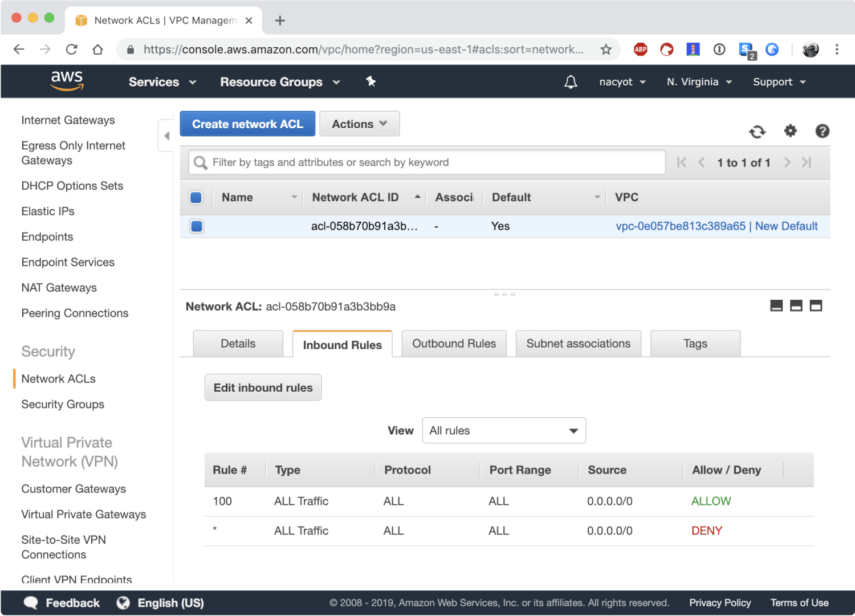
Task: Click Create network ACL button
Action: click(247, 124)
